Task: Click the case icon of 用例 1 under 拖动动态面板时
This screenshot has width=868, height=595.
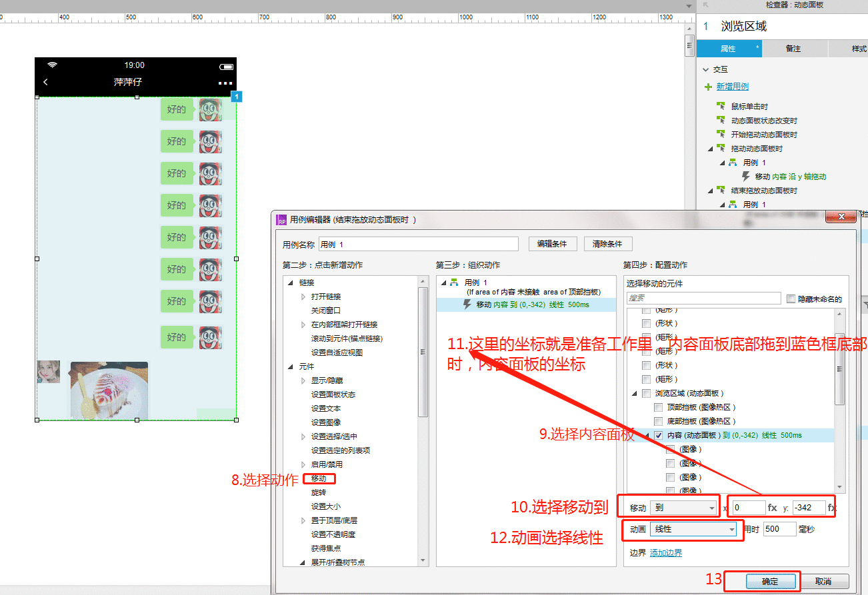Action: [733, 163]
